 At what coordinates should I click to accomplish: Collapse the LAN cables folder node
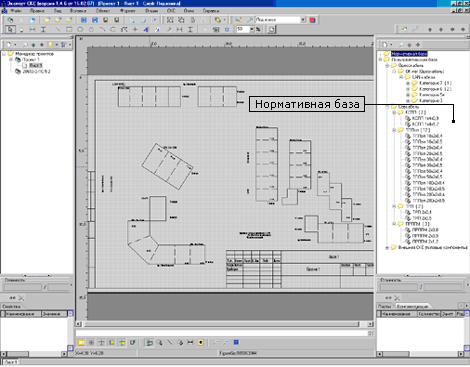click(401, 77)
